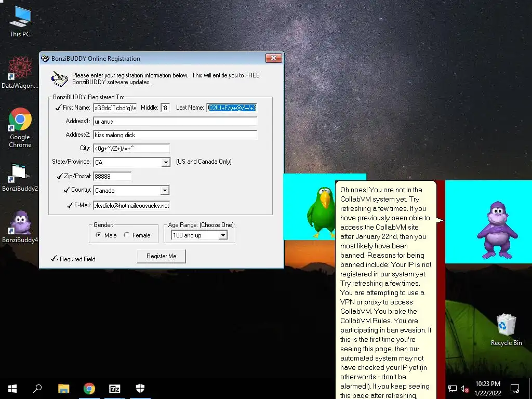
Task: Click the "Required Field" legend text
Action: pyautogui.click(x=77, y=259)
